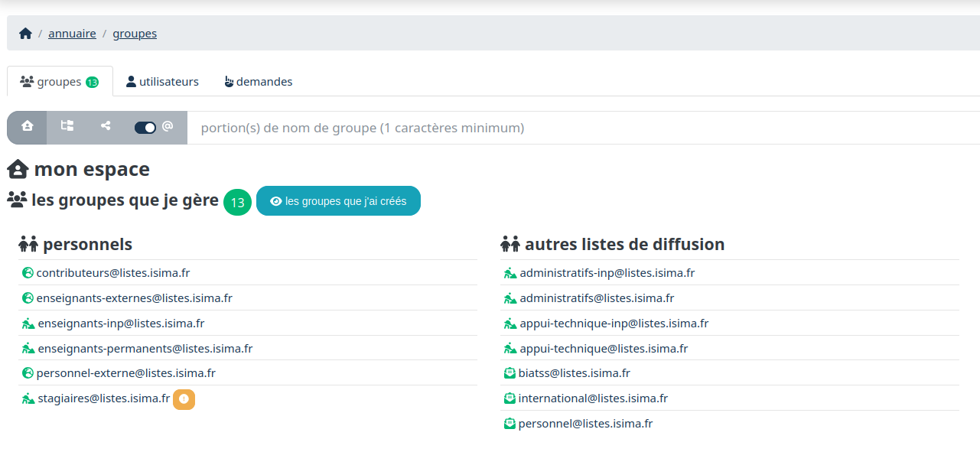Open the demandes tab
The image size is (980, 452).
tap(259, 80)
